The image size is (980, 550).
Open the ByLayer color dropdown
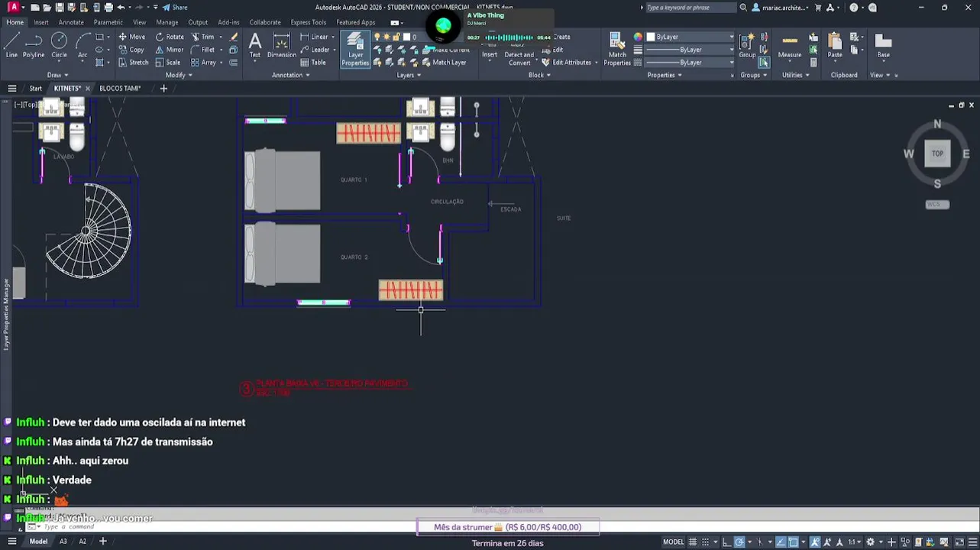point(690,37)
